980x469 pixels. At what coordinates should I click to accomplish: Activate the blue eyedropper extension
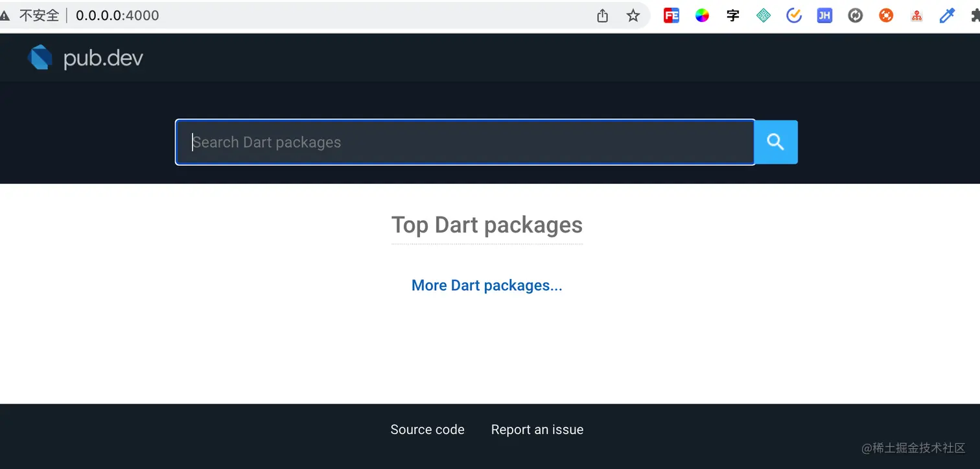(x=948, y=16)
